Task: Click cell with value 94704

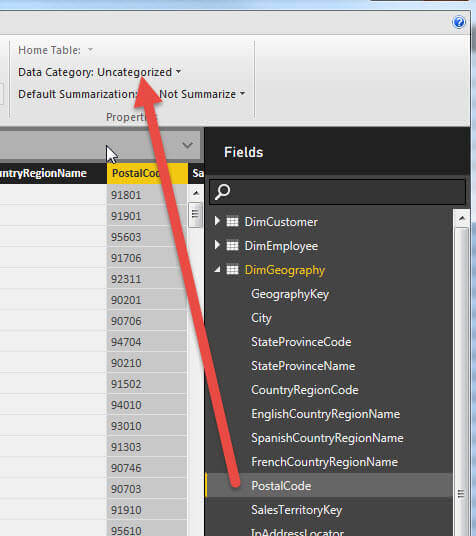Action: tap(147, 342)
